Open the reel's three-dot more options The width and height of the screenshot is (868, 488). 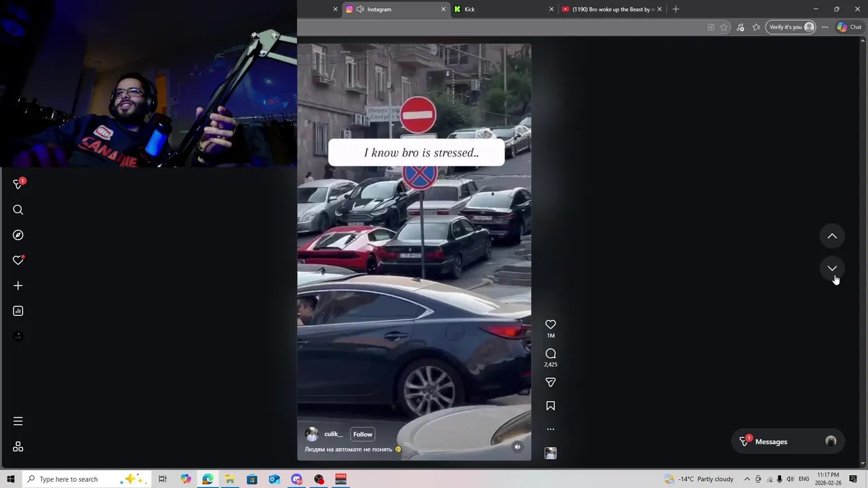point(551,429)
